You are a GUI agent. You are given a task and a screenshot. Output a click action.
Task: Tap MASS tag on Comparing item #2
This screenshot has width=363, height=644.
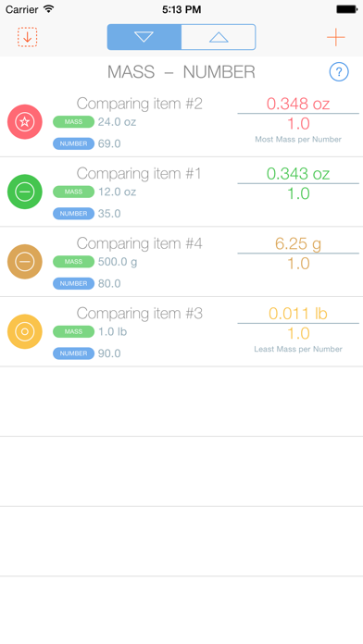[x=73, y=122]
